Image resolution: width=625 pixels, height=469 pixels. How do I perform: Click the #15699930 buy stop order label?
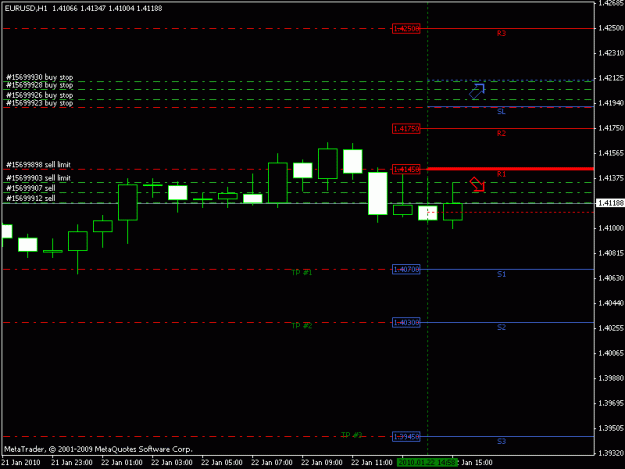click(x=39, y=77)
